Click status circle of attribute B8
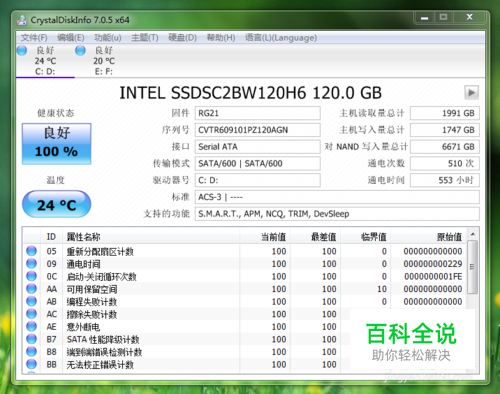 [32, 352]
